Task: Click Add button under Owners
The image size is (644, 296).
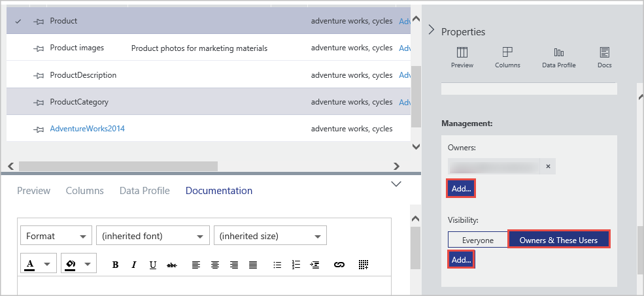Action: point(461,188)
